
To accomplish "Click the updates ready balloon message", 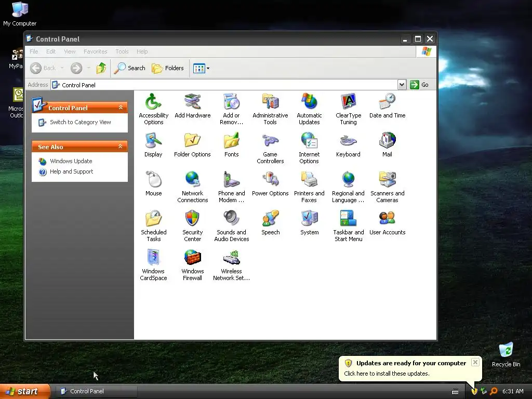I will [x=387, y=374].
